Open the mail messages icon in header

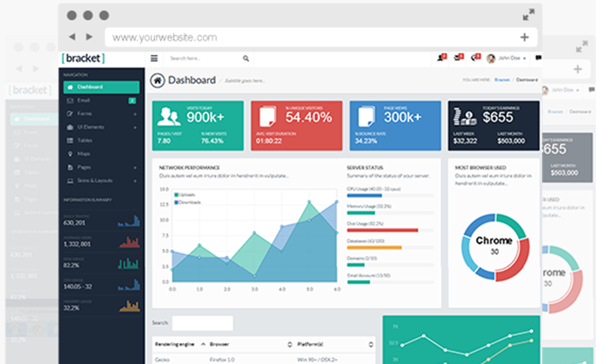tap(457, 58)
